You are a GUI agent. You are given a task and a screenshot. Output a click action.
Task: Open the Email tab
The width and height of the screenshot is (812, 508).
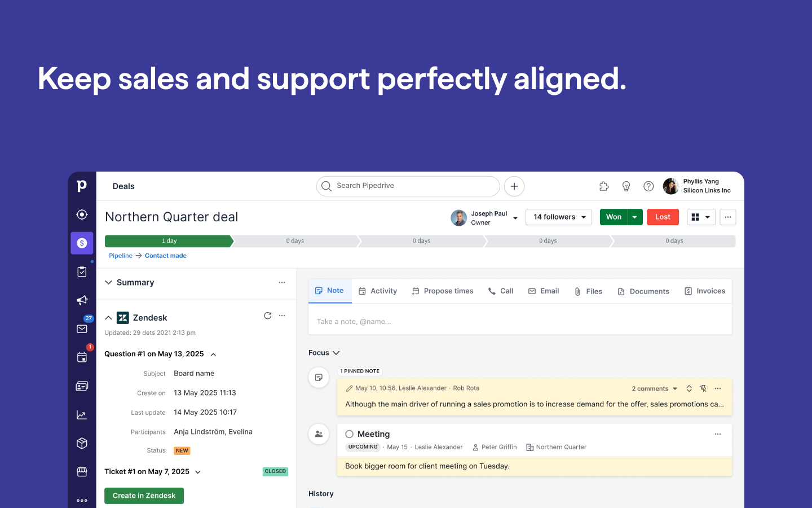(544, 291)
